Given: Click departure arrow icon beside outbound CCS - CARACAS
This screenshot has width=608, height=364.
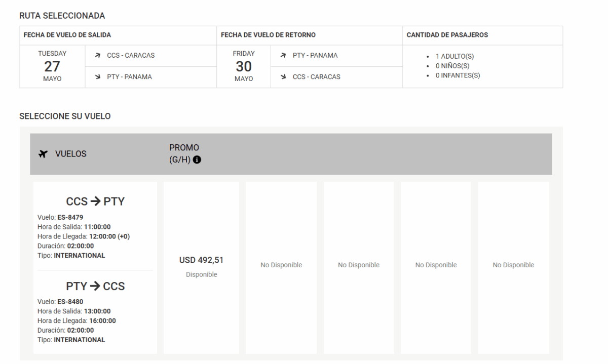Looking at the screenshot, I should [97, 56].
